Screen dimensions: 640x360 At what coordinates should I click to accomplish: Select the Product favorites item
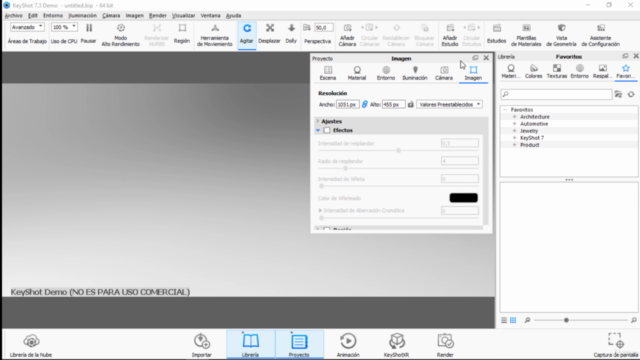[529, 145]
